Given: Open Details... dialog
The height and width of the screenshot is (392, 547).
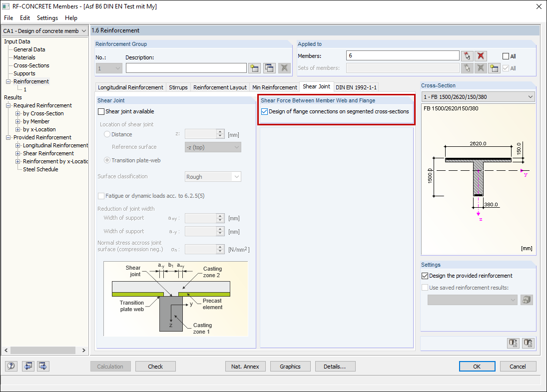Looking at the screenshot, I should pos(335,367).
